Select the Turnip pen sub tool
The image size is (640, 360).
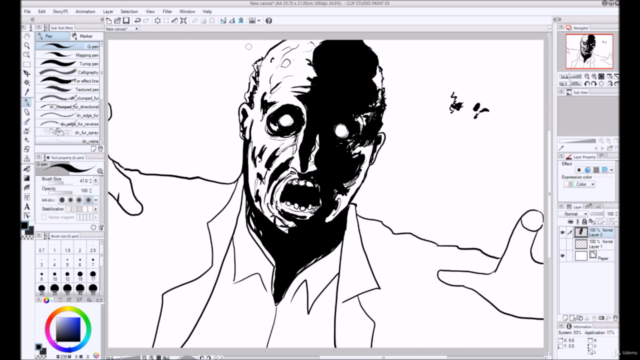pos(68,64)
